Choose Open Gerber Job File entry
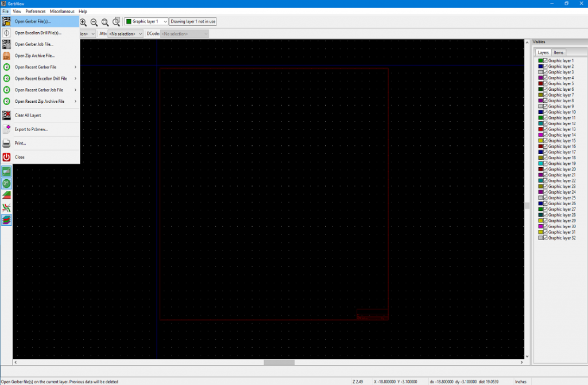Viewport: 588px width, 385px height. [34, 44]
